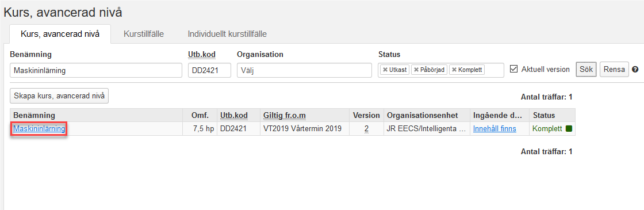Click the Rensa button
The width and height of the screenshot is (644, 210).
[614, 70]
